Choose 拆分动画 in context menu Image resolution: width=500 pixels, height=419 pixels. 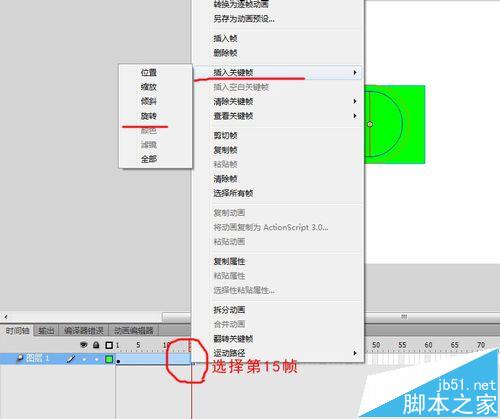coord(229,310)
